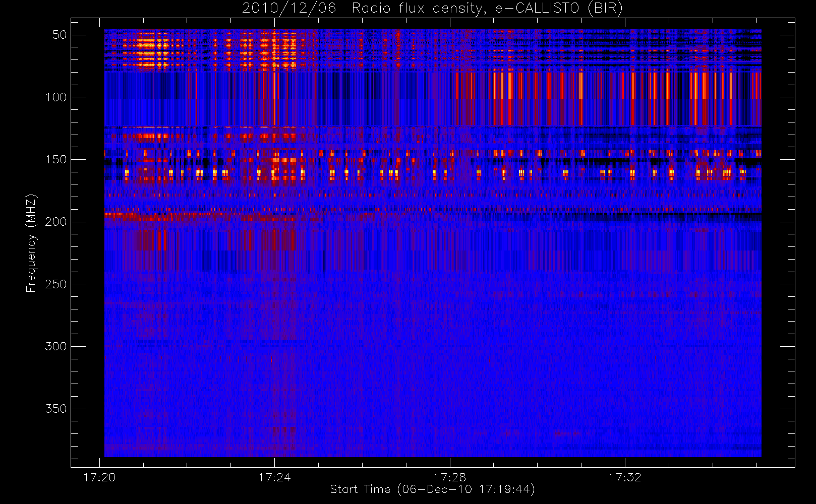The width and height of the screenshot is (816, 504).
Task: Click the '150' frequency tick label
Action: 56,159
